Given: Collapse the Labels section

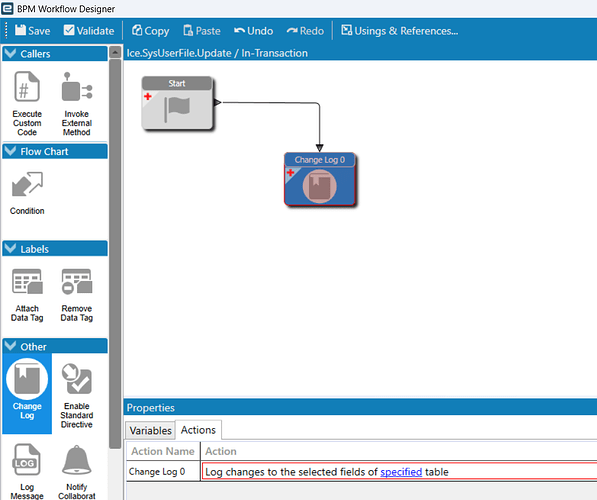Looking at the screenshot, I should click(10, 249).
